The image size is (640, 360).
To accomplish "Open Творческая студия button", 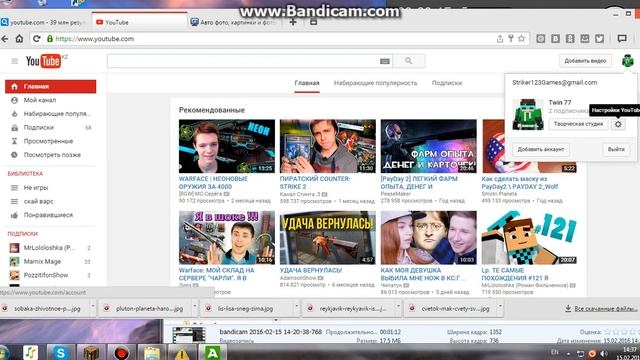I will pyautogui.click(x=578, y=124).
